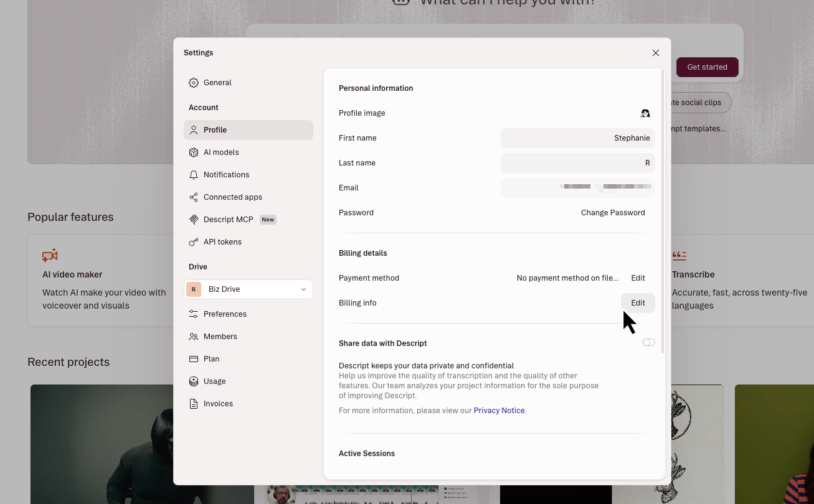Viewport: 814px width, 504px height.
Task: Open the Biz Drive dropdown
Action: 248,289
